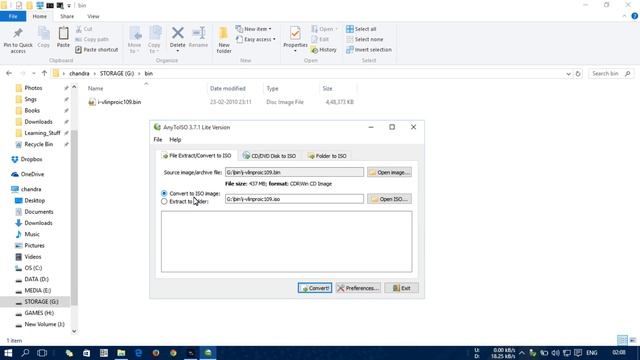This screenshot has width=640, height=360.
Task: Switch to large icons view in Explorer corner
Action: pos(633,340)
